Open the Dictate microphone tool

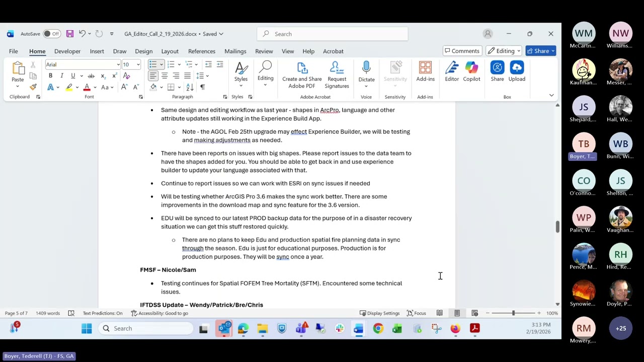(366, 72)
